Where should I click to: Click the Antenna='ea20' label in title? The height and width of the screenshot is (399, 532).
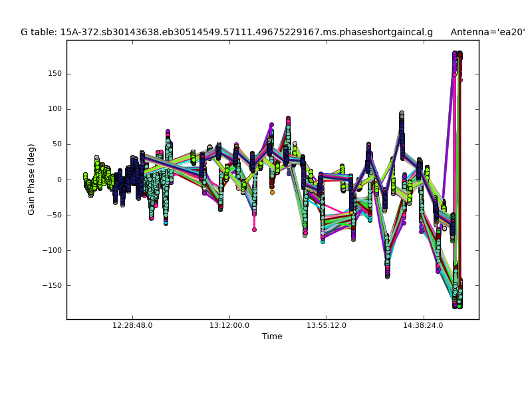point(487,32)
